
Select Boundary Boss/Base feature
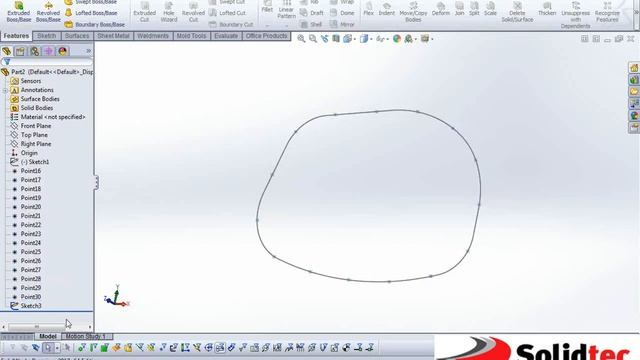pyautogui.click(x=94, y=24)
